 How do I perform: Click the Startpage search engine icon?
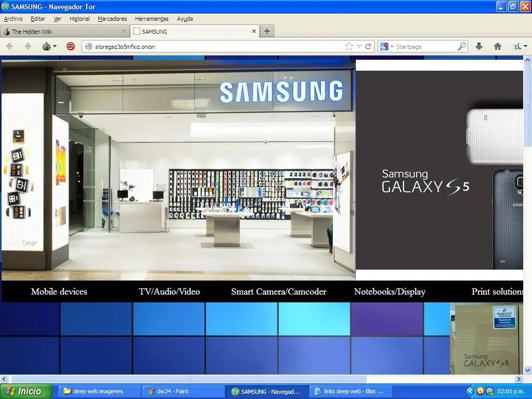[x=384, y=46]
